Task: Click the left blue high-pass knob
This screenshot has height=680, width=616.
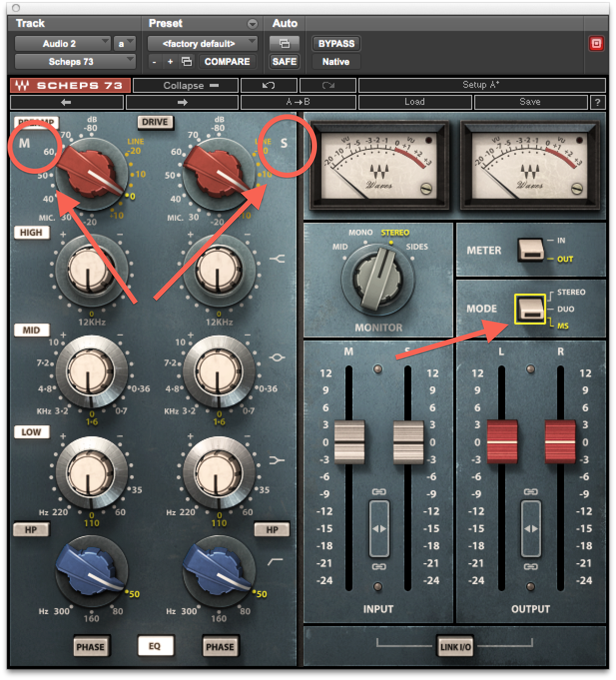Action: click(91, 570)
